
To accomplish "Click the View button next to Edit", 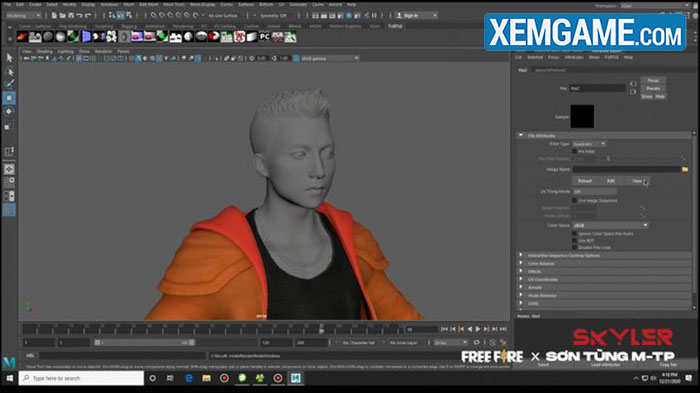I will click(x=637, y=181).
